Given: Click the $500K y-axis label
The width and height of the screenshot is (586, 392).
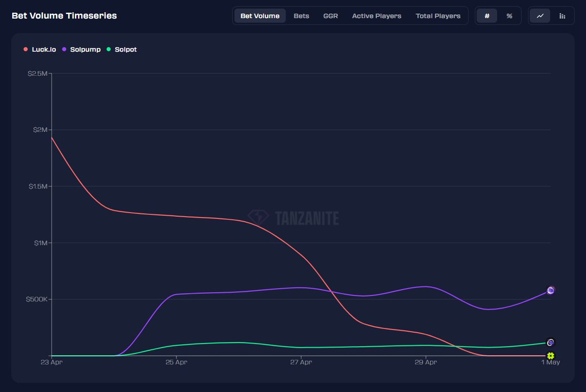Looking at the screenshot, I should [37, 299].
